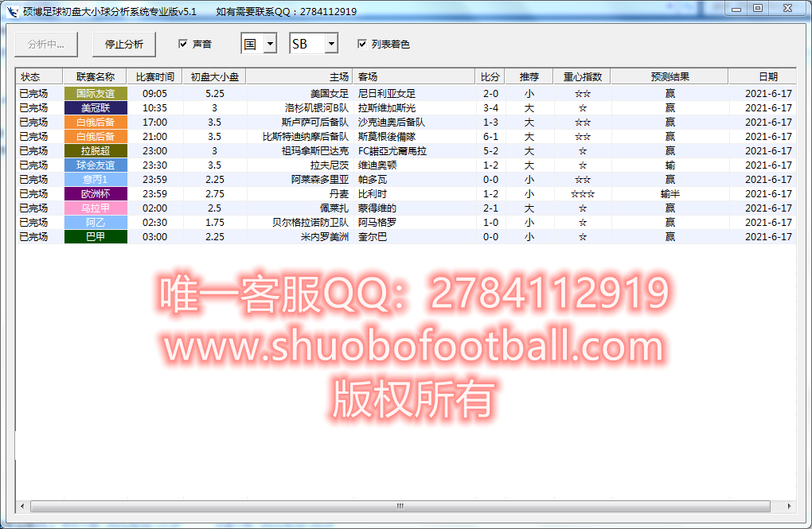Click the 预测结果 column header

point(670,76)
